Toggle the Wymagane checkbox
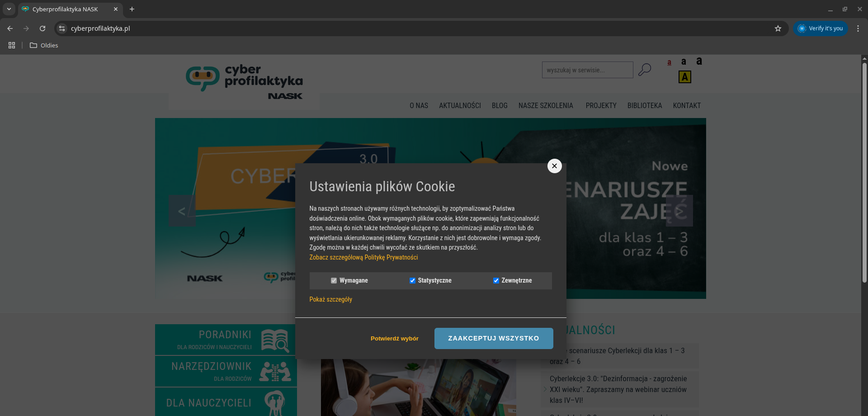Viewport: 868px width, 416px height. click(334, 280)
